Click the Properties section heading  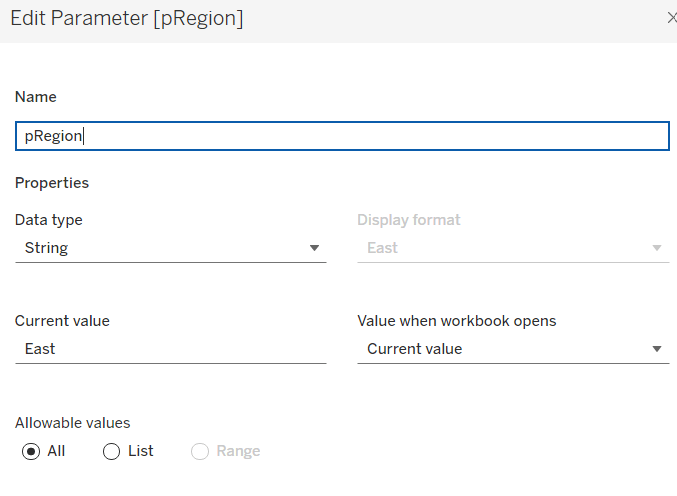[x=52, y=183]
